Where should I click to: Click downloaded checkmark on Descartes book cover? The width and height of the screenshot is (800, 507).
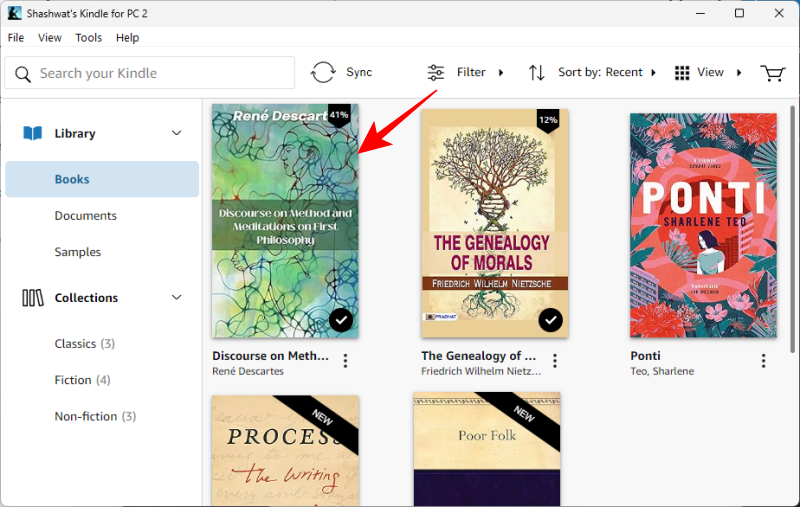(341, 320)
